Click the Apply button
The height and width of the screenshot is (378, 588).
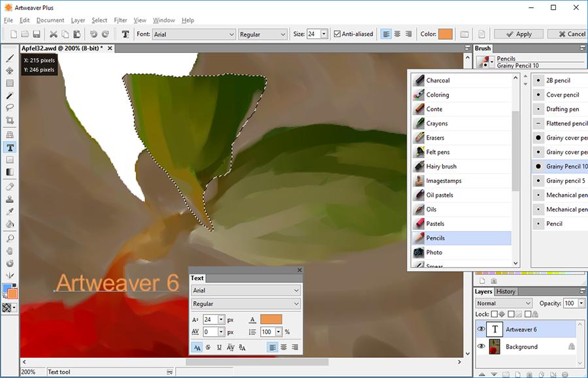pyautogui.click(x=518, y=34)
